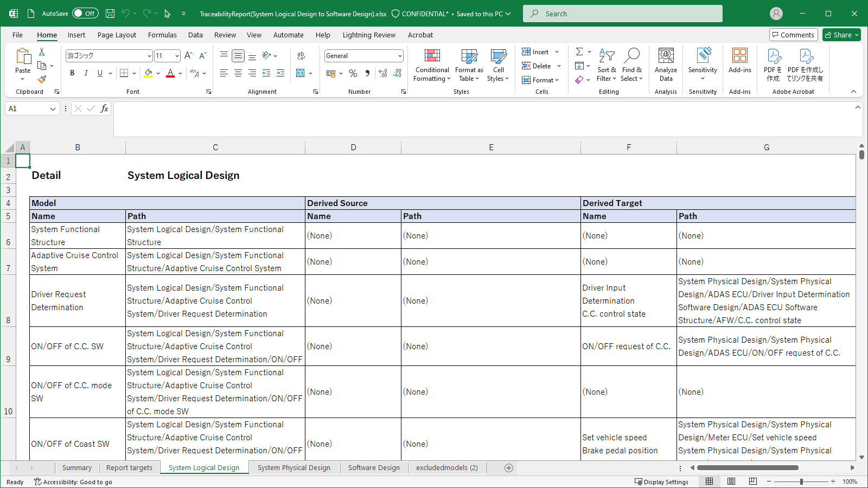Toggle Align Left text alignment

tap(224, 73)
